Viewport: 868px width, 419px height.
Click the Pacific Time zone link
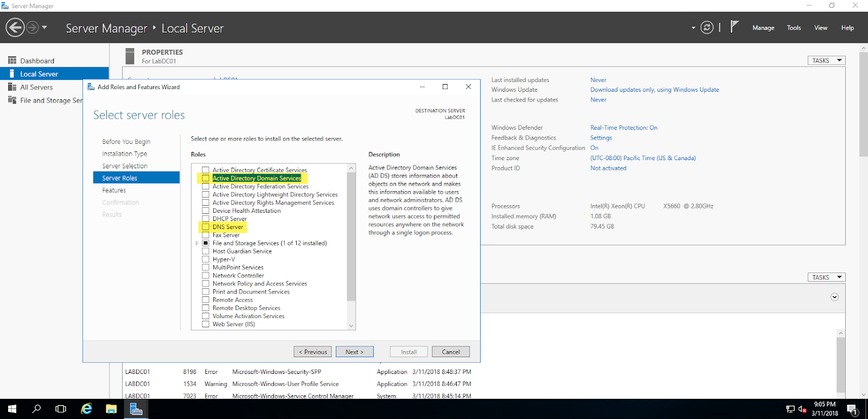point(643,158)
